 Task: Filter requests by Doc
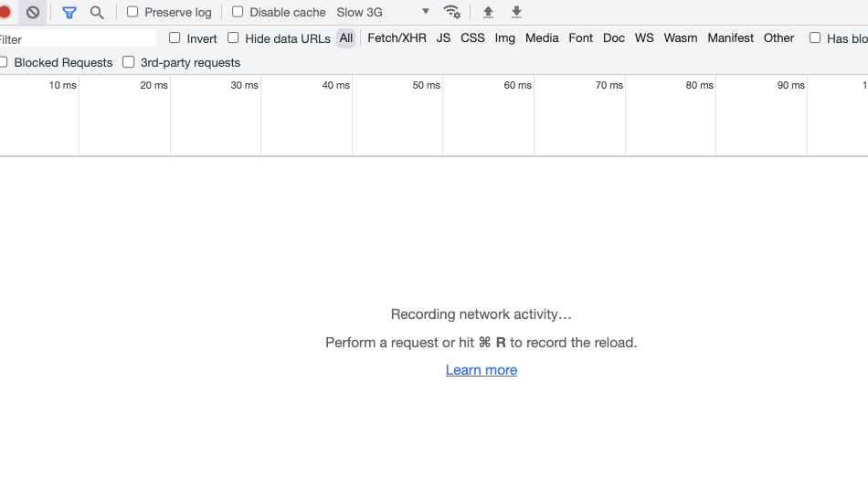[x=614, y=38]
